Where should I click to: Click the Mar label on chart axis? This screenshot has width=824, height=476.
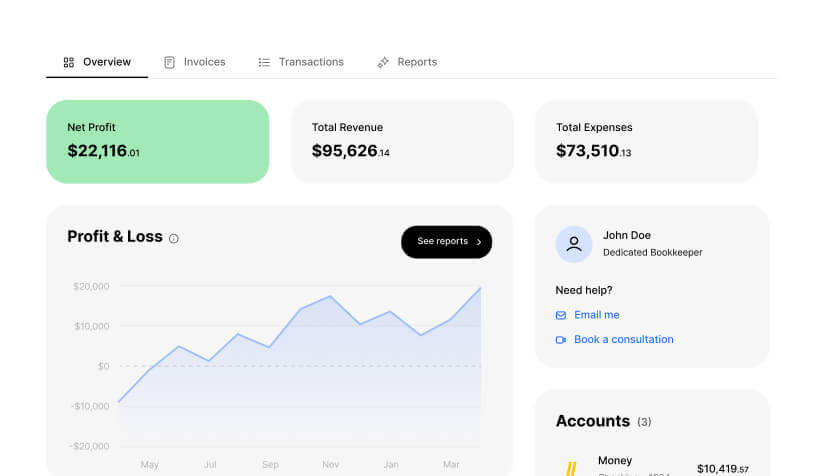click(x=451, y=464)
